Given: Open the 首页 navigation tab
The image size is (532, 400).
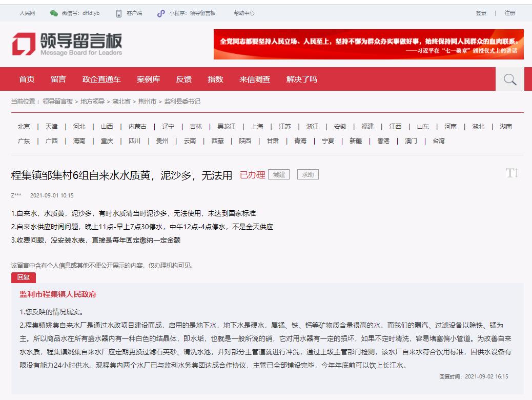Looking at the screenshot, I should 27,79.
